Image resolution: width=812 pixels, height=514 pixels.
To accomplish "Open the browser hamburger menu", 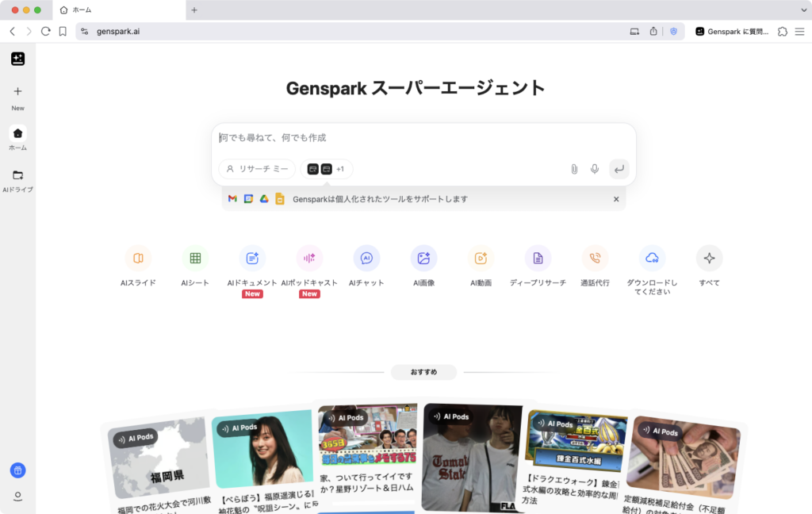I will click(799, 32).
